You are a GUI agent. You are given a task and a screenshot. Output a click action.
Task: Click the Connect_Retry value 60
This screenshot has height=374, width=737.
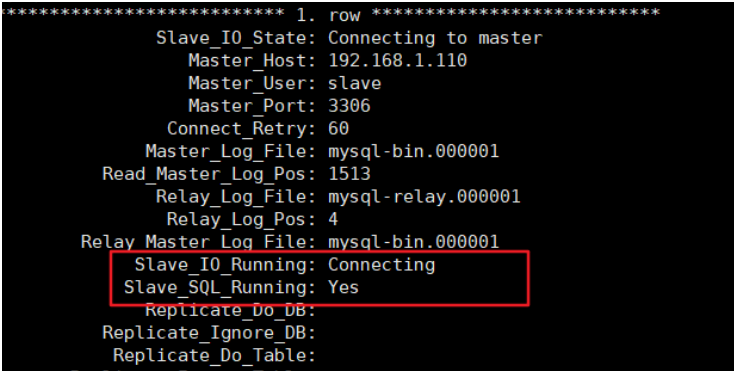[x=338, y=128]
